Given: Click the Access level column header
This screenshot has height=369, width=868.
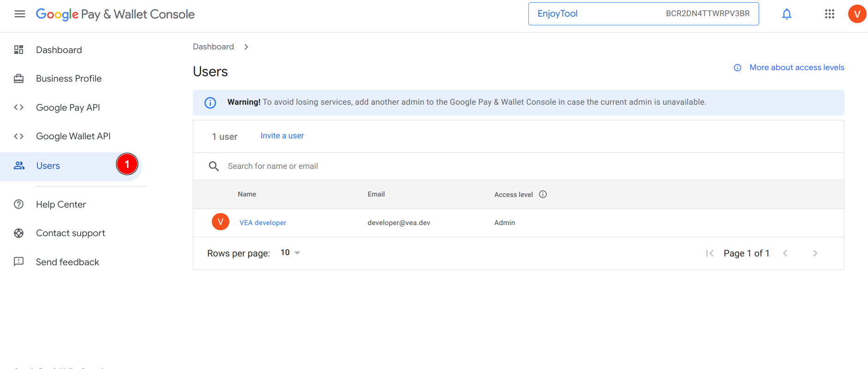Looking at the screenshot, I should (514, 195).
